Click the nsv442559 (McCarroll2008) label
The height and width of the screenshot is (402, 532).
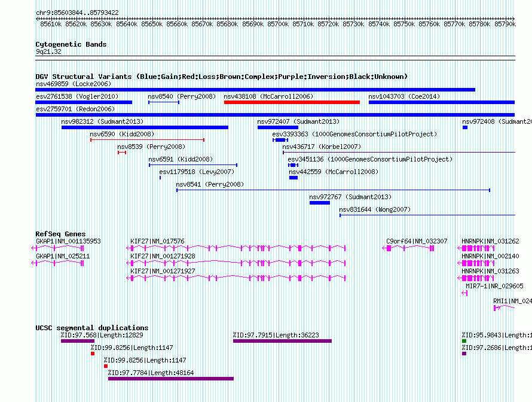pyautogui.click(x=334, y=172)
